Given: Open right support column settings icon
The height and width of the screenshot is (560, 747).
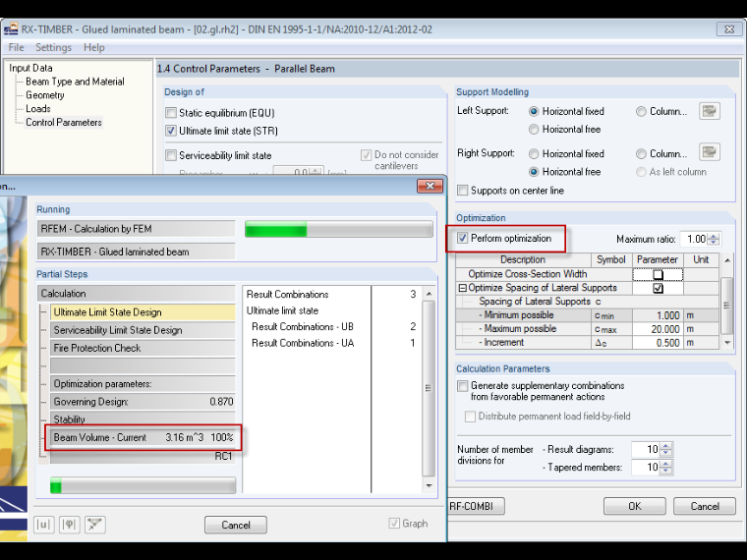Looking at the screenshot, I should click(x=710, y=152).
